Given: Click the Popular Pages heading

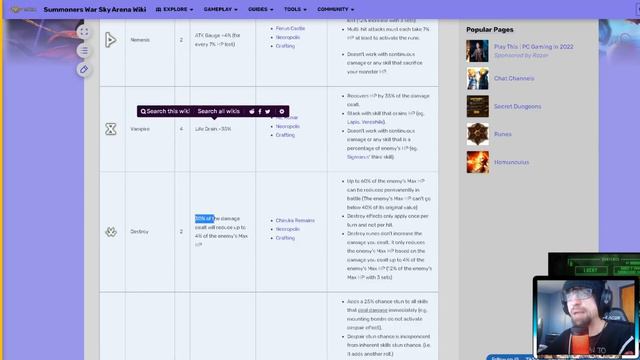Looking at the screenshot, I should click(490, 29).
